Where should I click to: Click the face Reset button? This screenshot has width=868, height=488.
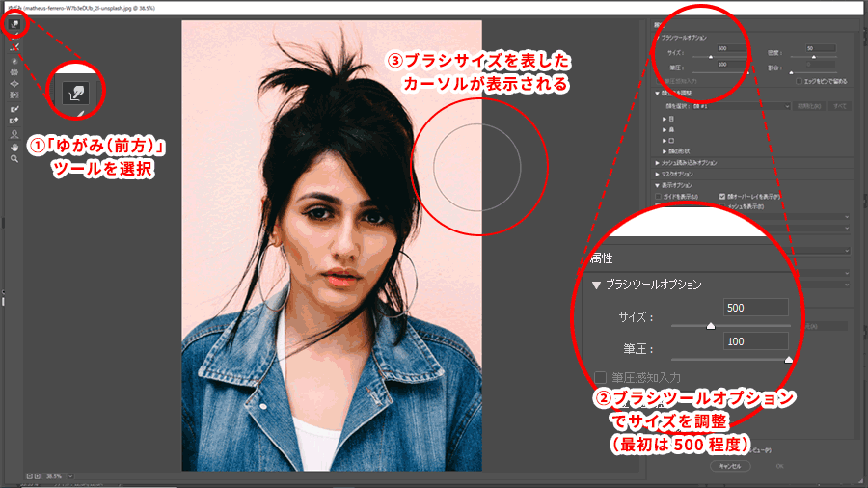click(x=809, y=106)
